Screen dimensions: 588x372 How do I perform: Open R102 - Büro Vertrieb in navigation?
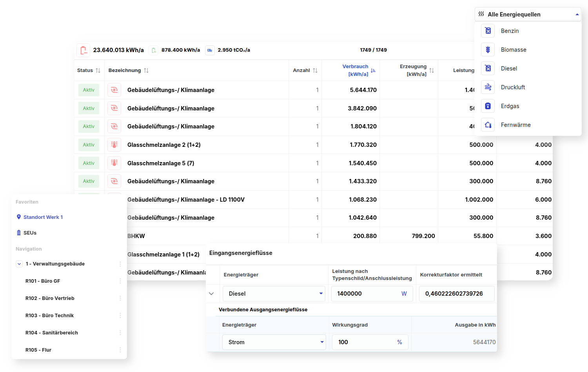[x=50, y=298]
